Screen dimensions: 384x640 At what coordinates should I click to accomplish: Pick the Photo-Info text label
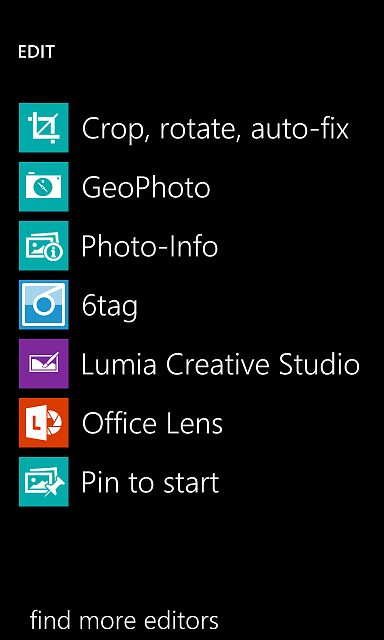point(149,246)
